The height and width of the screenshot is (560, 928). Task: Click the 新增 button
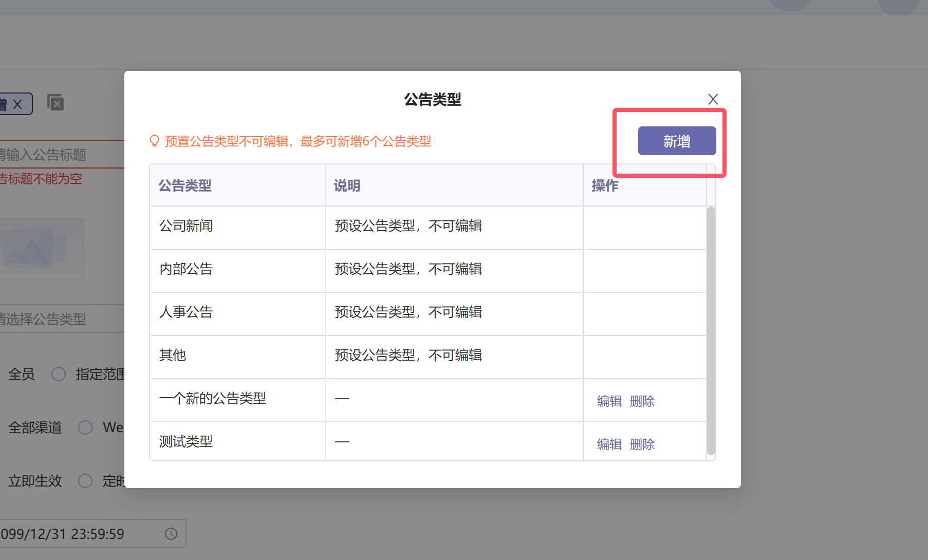tap(677, 141)
